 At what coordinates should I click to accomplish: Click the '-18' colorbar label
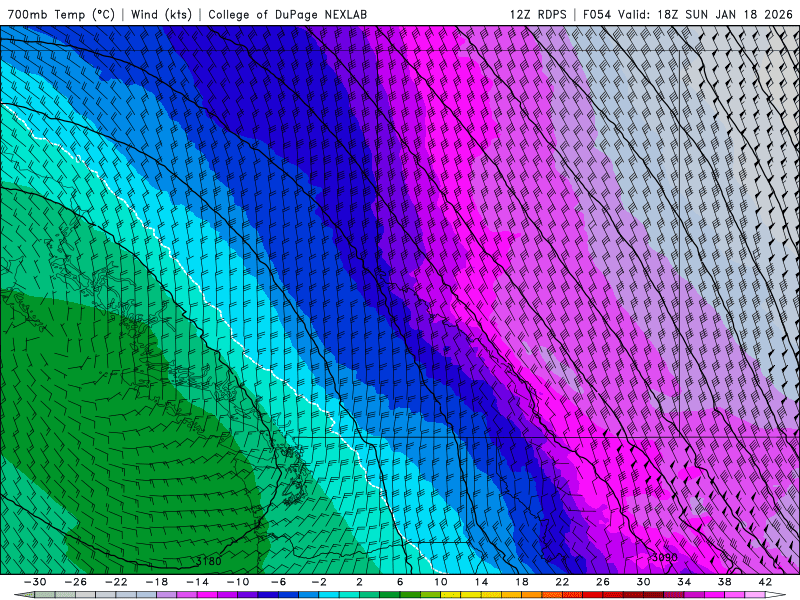point(157,582)
